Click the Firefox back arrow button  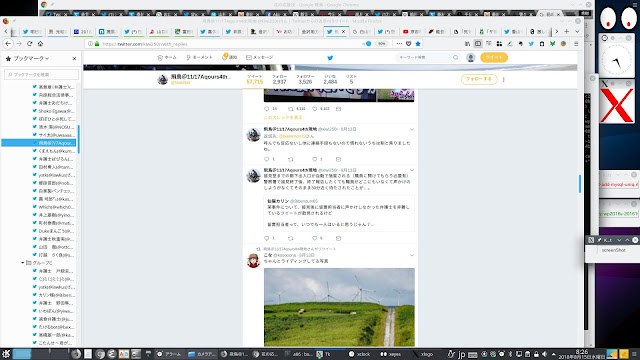click(x=8, y=44)
